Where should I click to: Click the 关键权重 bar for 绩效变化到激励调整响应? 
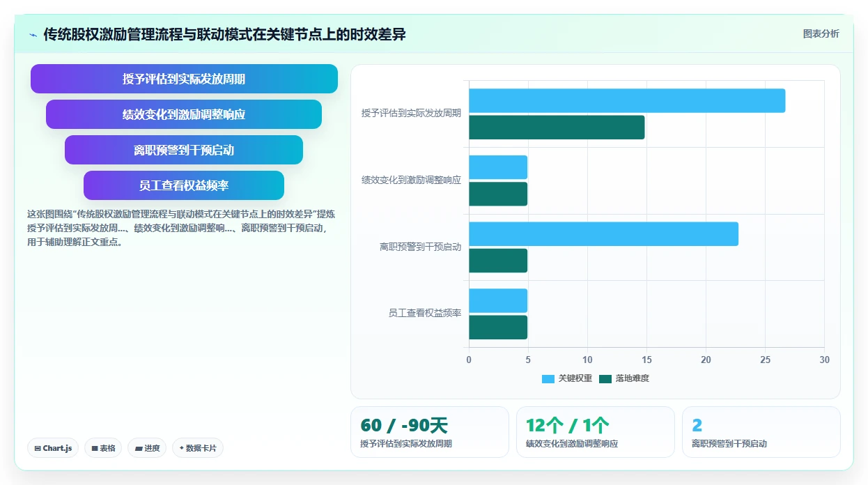(x=498, y=167)
